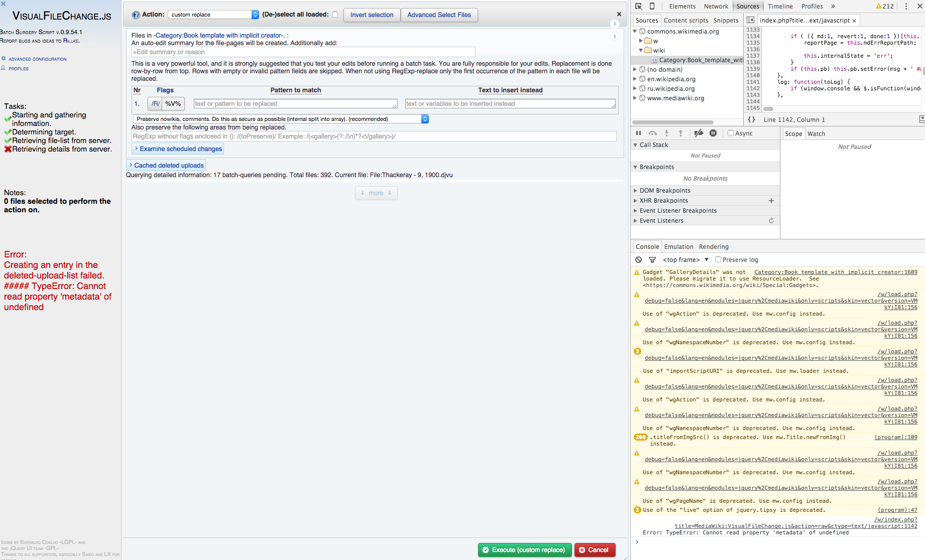Viewport: 925px width, 560px height.
Task: Click the Advanced Select Files button
Action: tap(439, 15)
